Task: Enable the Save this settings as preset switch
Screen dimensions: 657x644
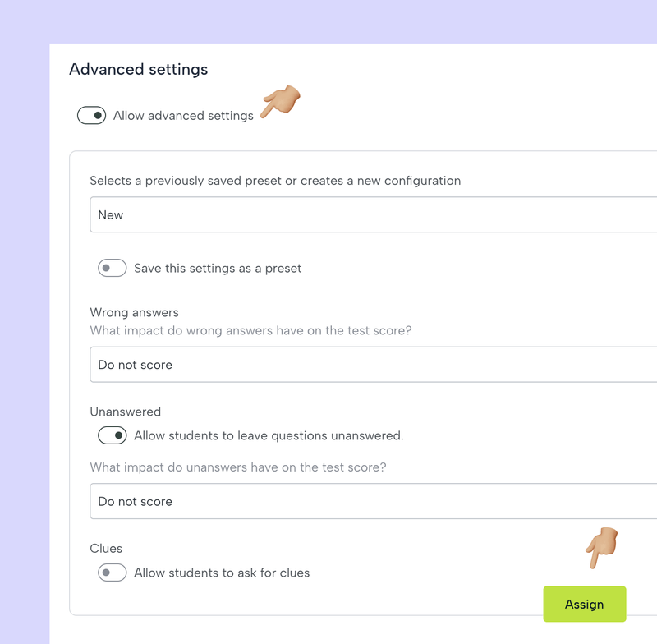Action: (x=112, y=268)
